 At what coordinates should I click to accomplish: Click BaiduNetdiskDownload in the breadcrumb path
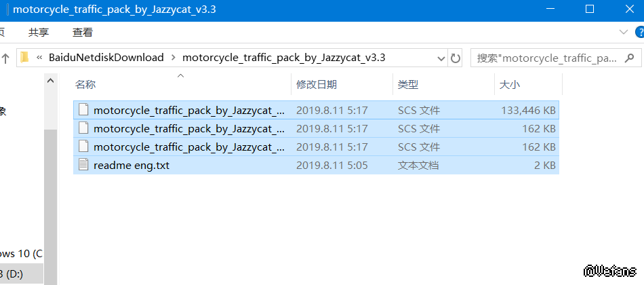tap(106, 58)
